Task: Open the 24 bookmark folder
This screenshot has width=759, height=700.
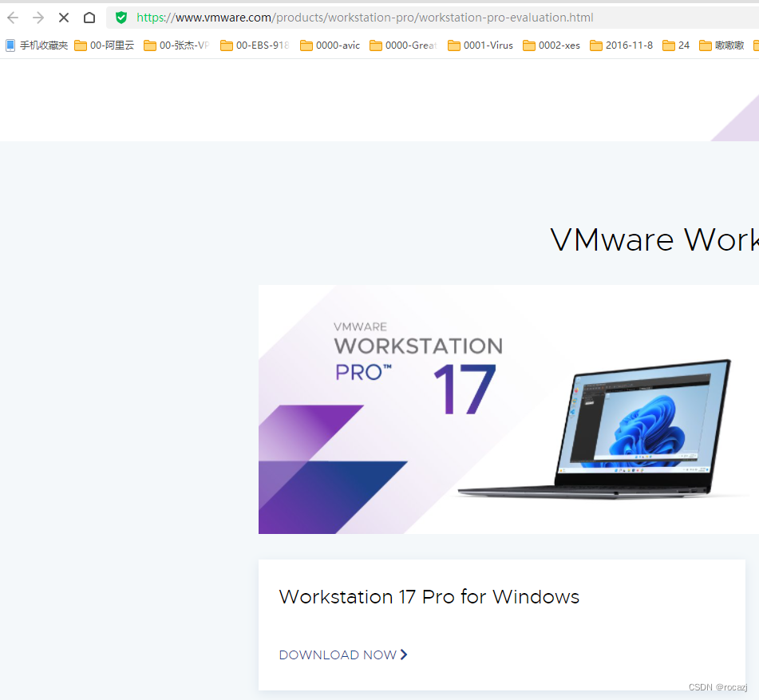Action: pos(676,45)
